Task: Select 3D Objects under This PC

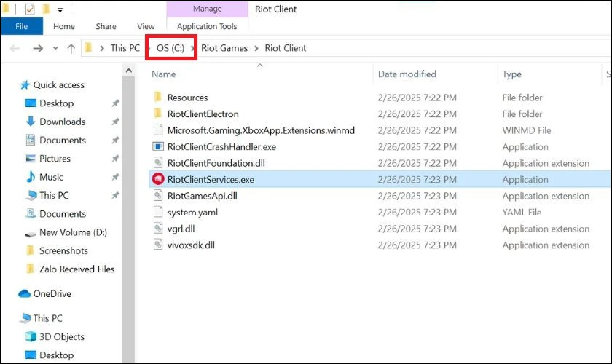Action: (x=62, y=336)
